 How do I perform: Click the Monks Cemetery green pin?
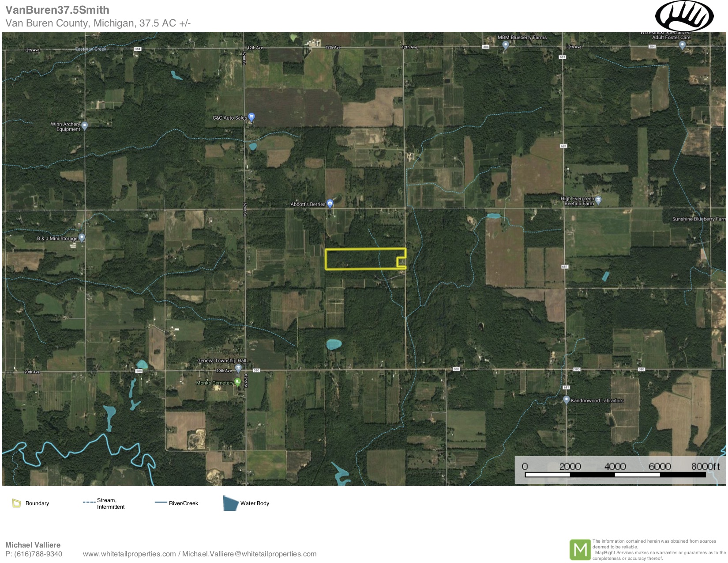coord(237,382)
